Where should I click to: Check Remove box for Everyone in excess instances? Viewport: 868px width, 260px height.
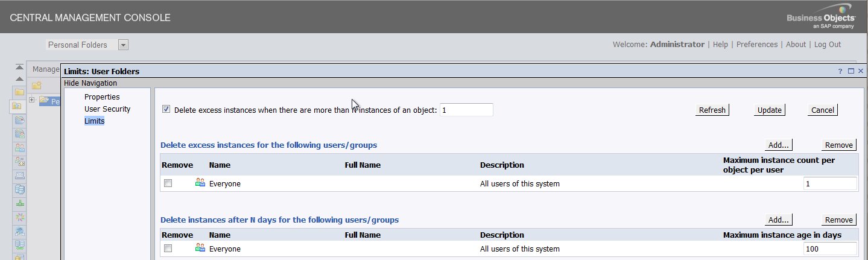click(168, 183)
